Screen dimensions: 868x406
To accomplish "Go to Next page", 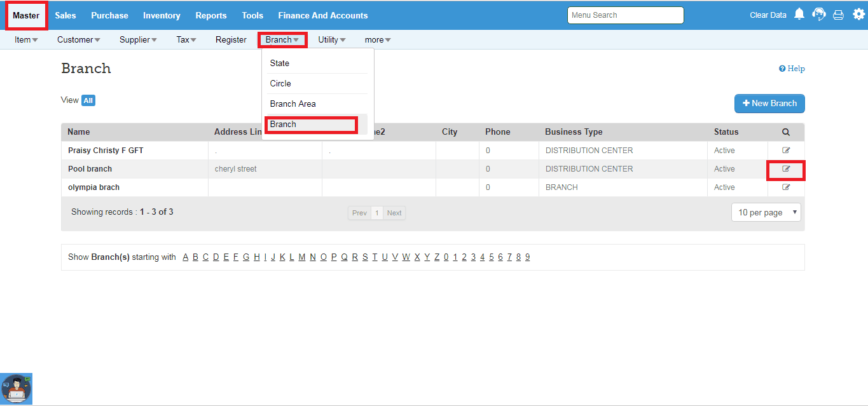I will [x=394, y=213].
